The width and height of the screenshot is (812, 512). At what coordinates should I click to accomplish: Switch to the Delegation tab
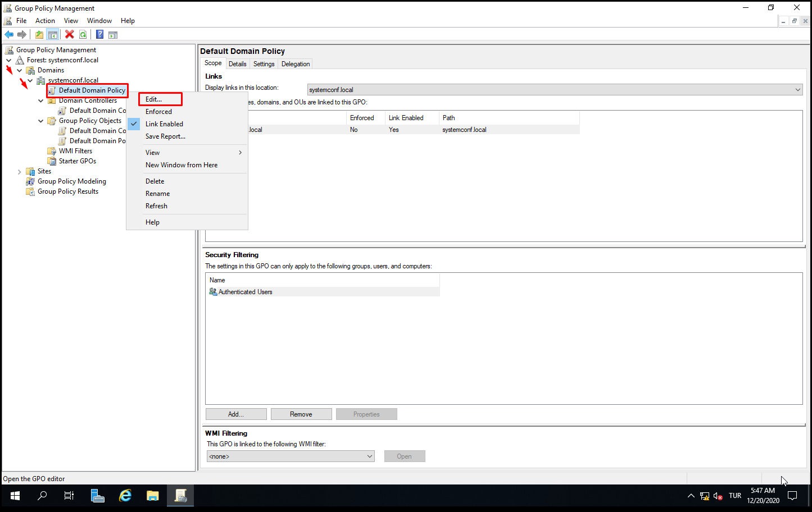point(296,64)
